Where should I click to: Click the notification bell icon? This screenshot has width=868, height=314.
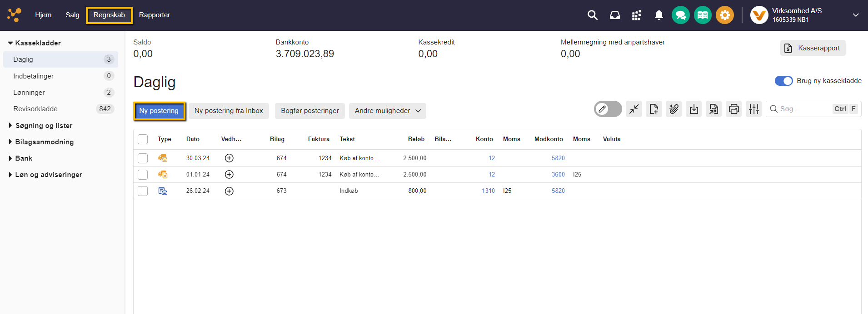(x=658, y=15)
